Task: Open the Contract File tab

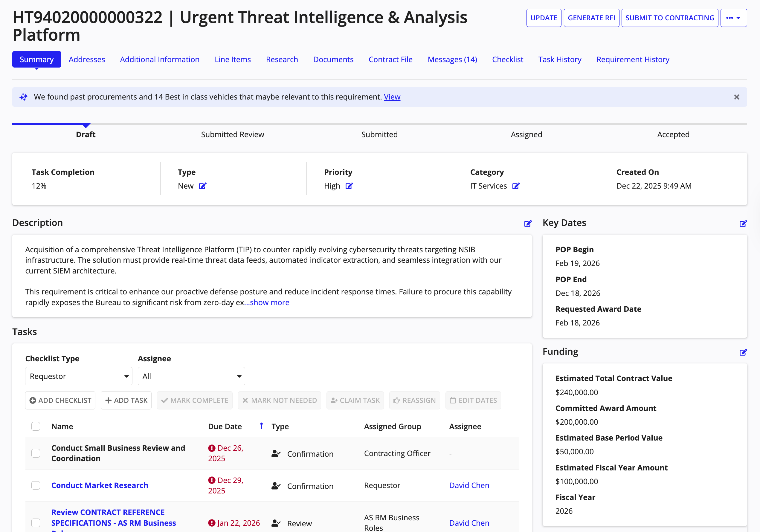Action: (390, 59)
